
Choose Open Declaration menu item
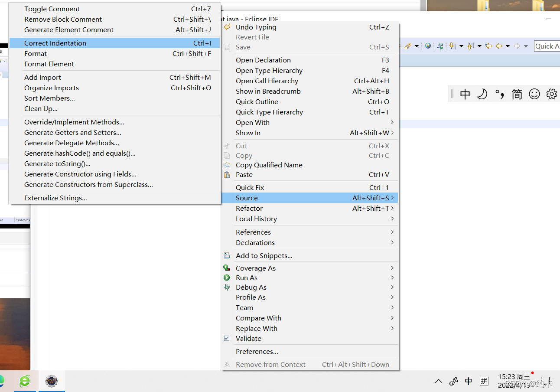pos(309,60)
